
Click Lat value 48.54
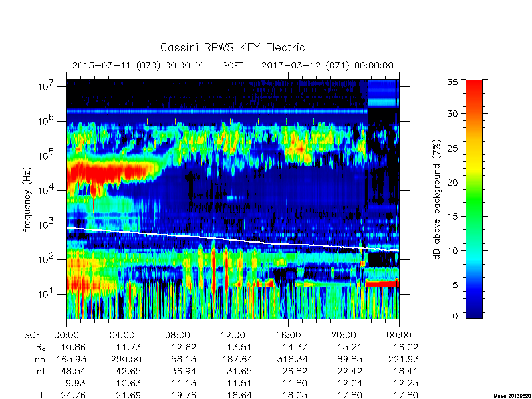(73, 372)
